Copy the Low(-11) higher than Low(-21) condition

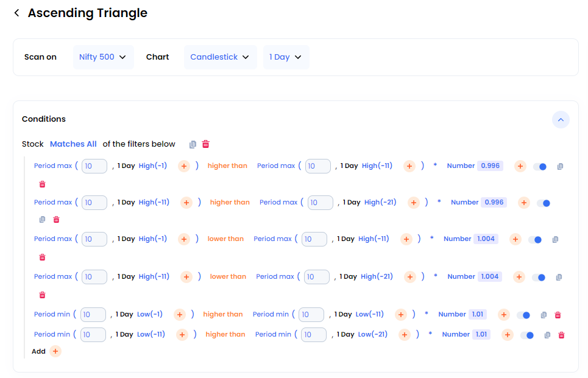(x=547, y=335)
